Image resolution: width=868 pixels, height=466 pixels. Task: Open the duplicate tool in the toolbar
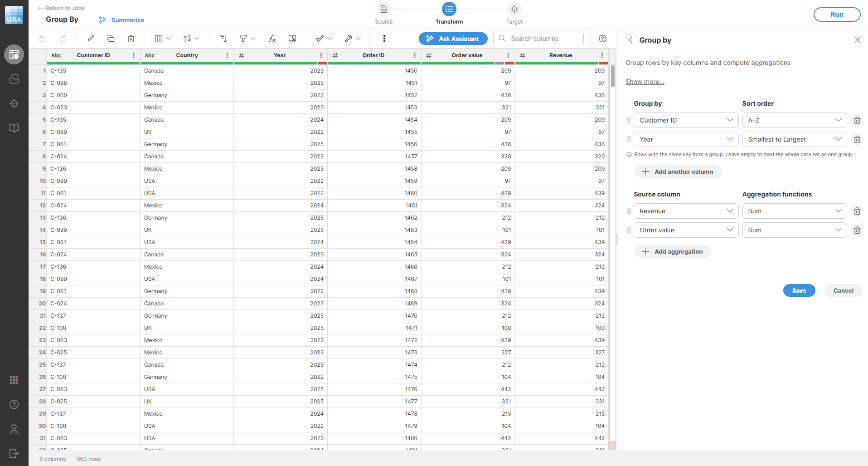[111, 39]
